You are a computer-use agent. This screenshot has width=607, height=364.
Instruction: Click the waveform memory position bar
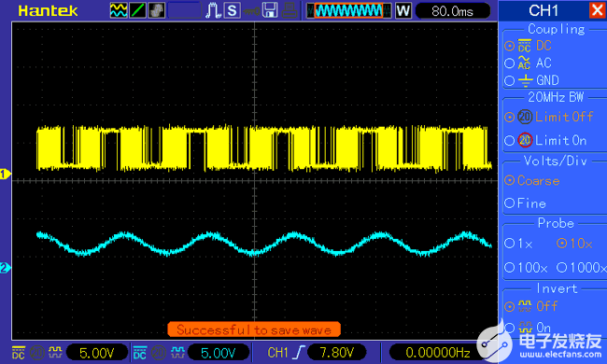click(x=349, y=10)
